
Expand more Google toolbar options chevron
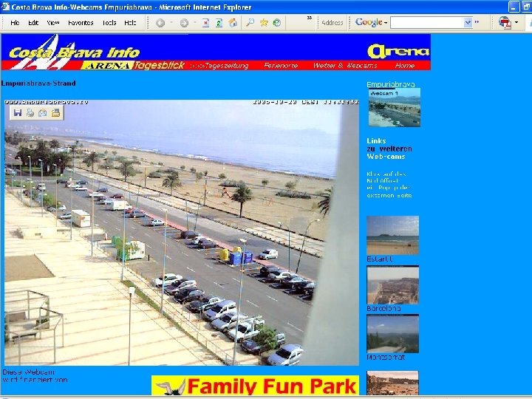pos(477,22)
